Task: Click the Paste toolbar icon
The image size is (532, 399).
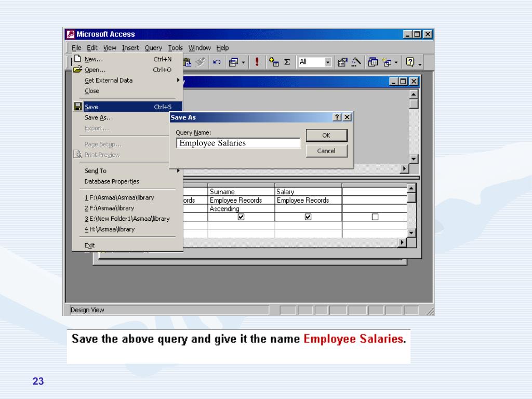Action: (187, 62)
